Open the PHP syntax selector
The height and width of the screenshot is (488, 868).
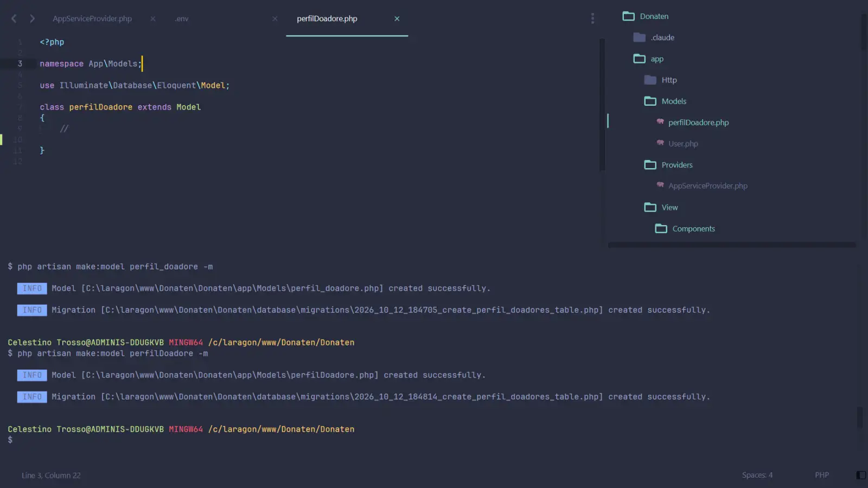pos(822,475)
